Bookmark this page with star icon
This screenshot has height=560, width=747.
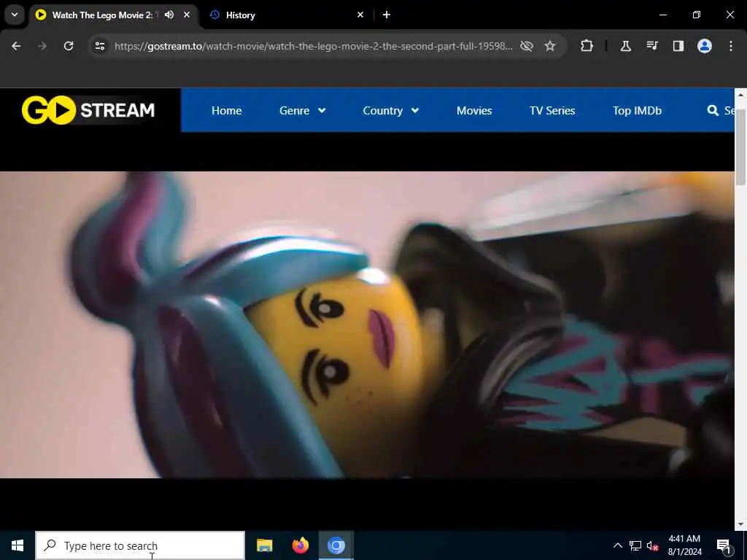point(550,46)
